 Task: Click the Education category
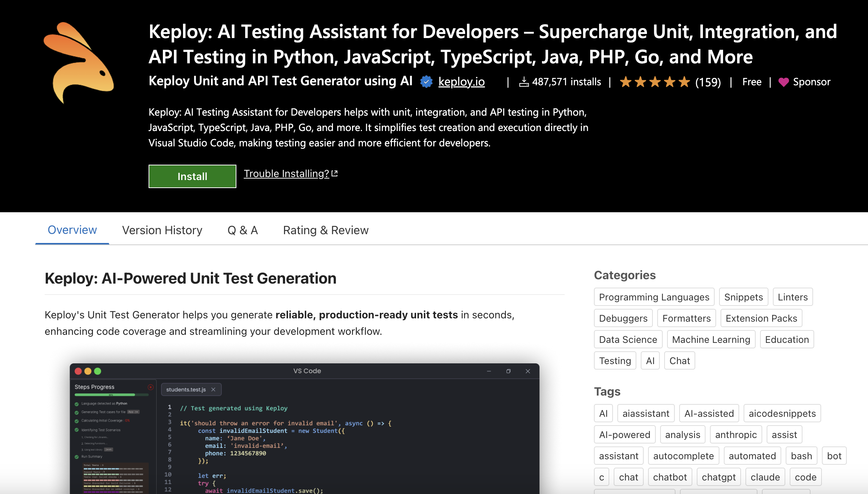click(x=787, y=340)
